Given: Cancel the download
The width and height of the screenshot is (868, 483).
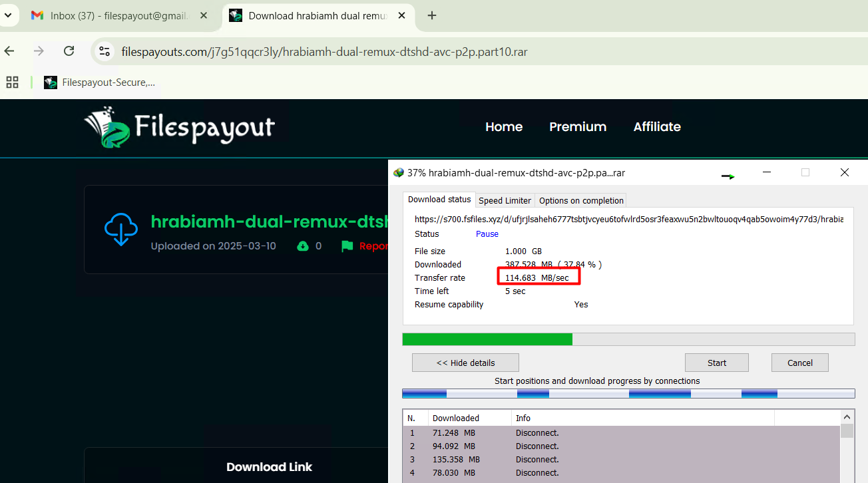Looking at the screenshot, I should pos(799,363).
